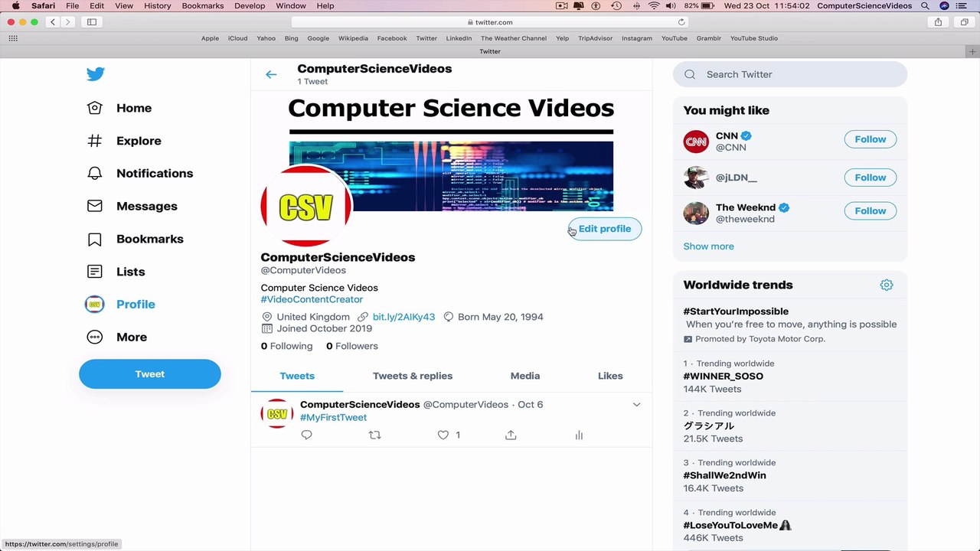Open #StartYourImpossible promoted trend

[x=736, y=311]
